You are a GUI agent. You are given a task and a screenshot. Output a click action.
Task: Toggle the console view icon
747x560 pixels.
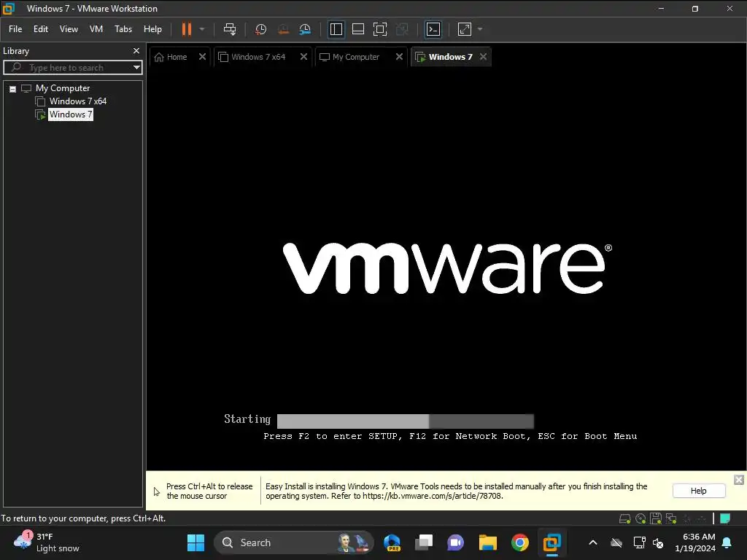[x=433, y=29]
